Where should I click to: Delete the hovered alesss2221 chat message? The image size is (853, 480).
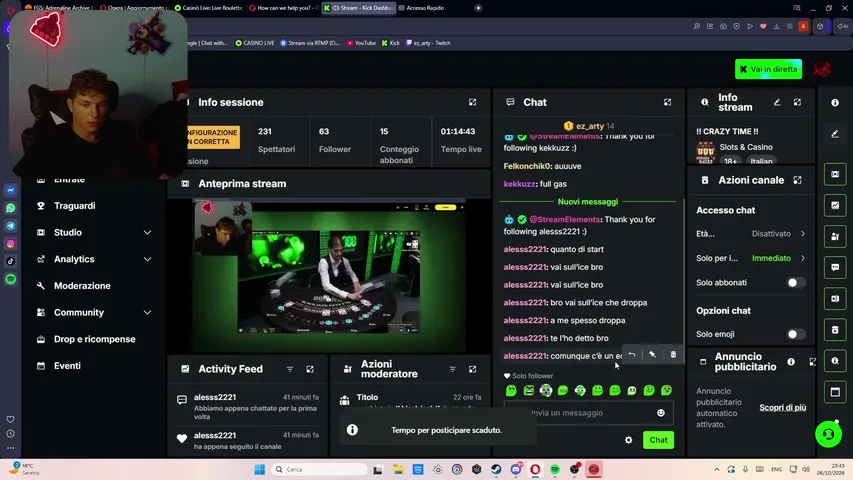(x=673, y=354)
